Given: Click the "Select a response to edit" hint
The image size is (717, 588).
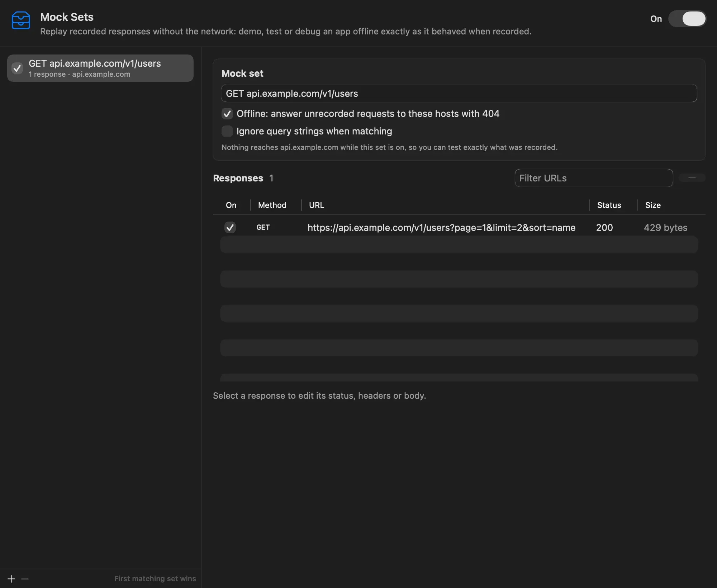Looking at the screenshot, I should point(319,395).
